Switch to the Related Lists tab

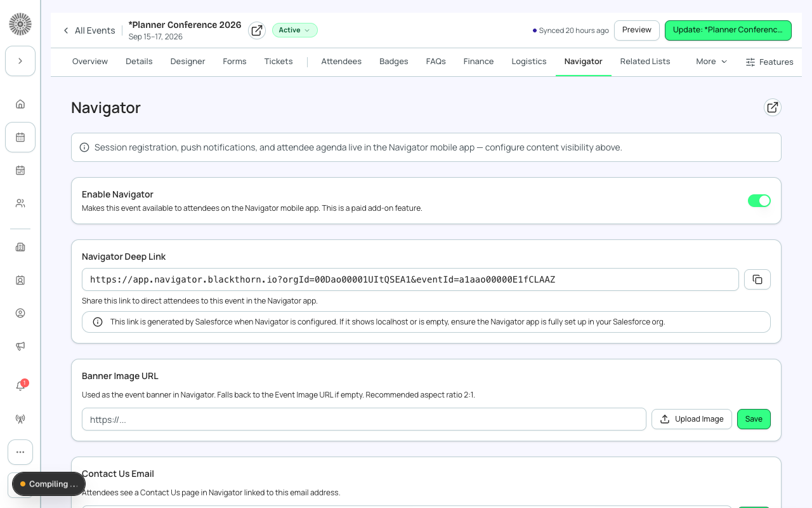tap(645, 62)
